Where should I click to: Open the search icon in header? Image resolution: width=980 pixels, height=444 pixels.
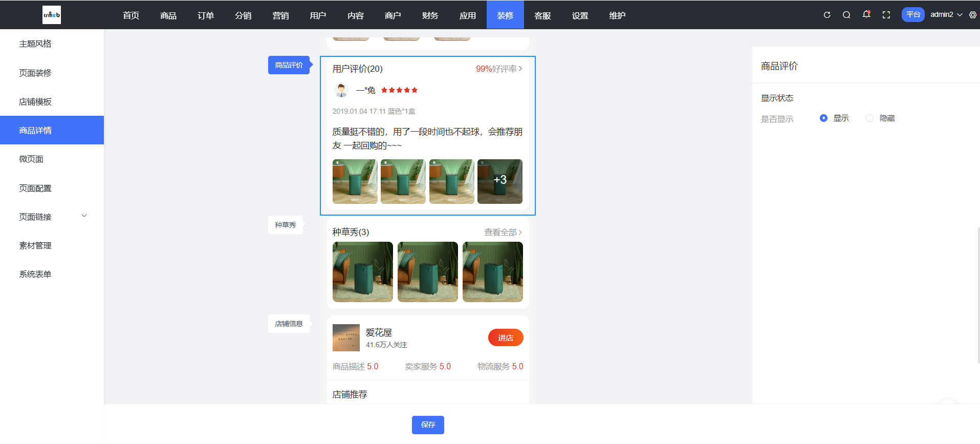tap(846, 15)
